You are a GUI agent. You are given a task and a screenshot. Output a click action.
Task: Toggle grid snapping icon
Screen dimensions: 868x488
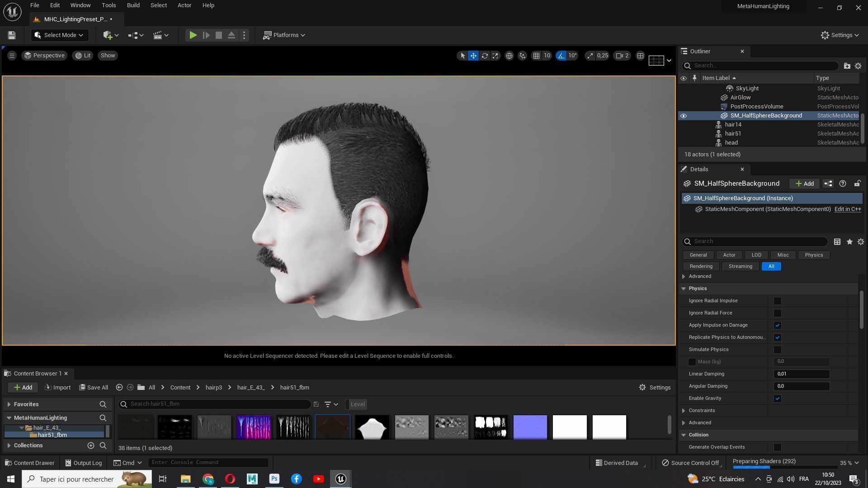(x=536, y=56)
